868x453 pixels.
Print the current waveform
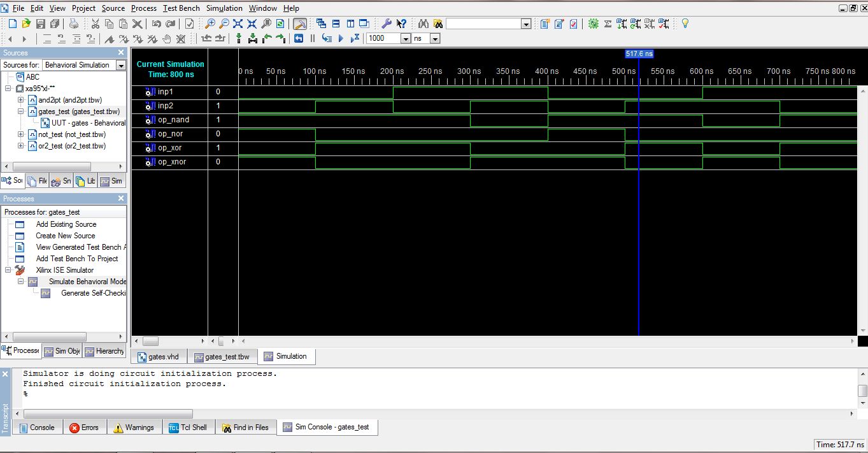pyautogui.click(x=74, y=24)
